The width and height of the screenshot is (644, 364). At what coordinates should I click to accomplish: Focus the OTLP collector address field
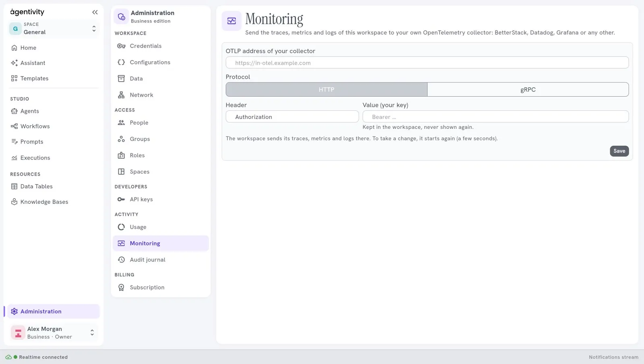click(427, 63)
